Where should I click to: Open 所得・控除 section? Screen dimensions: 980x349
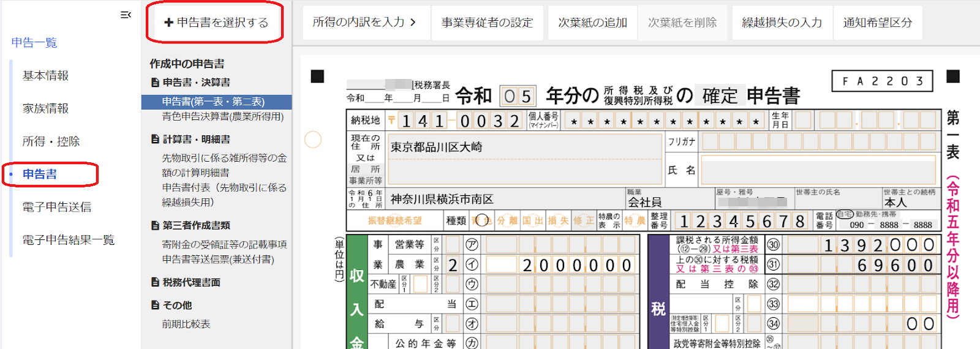pyautogui.click(x=51, y=141)
